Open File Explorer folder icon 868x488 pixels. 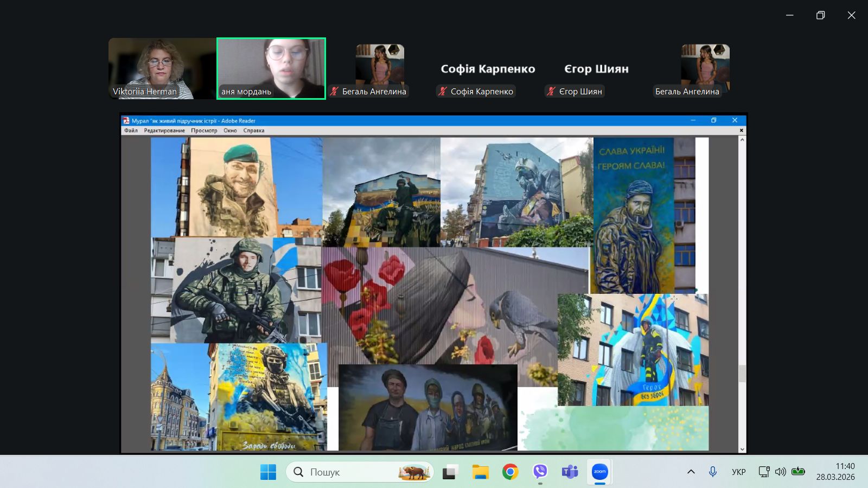click(x=480, y=472)
